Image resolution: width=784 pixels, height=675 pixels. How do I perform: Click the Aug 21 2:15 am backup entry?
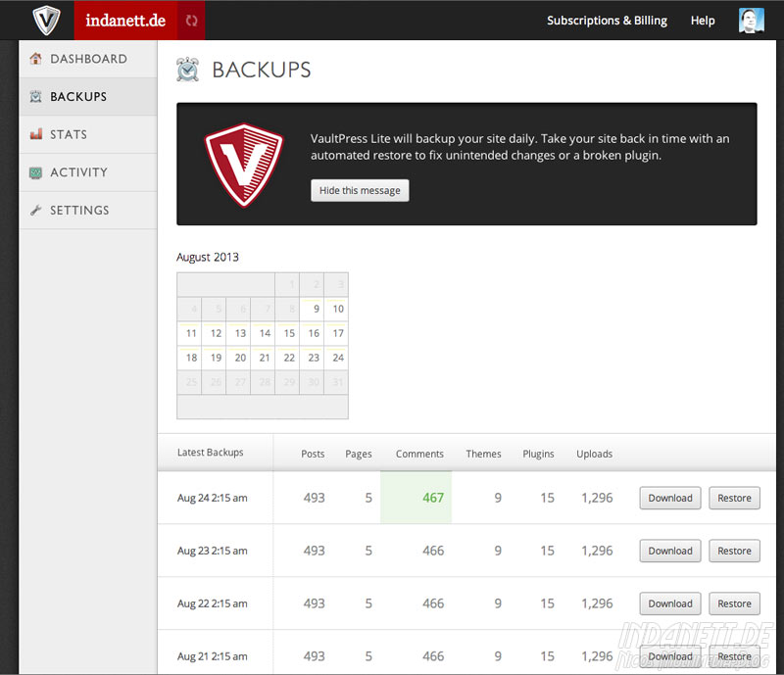[x=212, y=656]
